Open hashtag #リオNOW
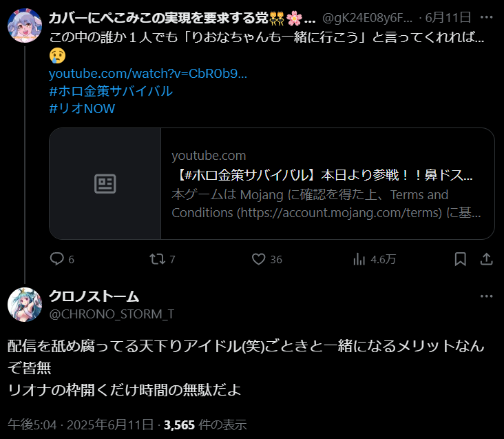The image size is (504, 439). coord(82,108)
